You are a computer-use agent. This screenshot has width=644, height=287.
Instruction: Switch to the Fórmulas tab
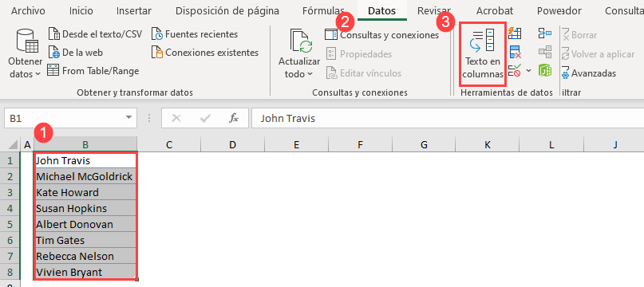tap(323, 11)
